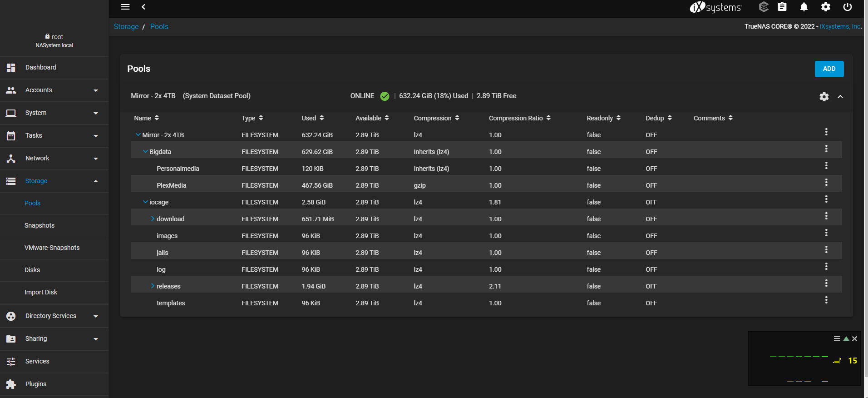Screen dimensions: 868x398
Task: Open the task manager clipboard icon
Action: tap(782, 7)
